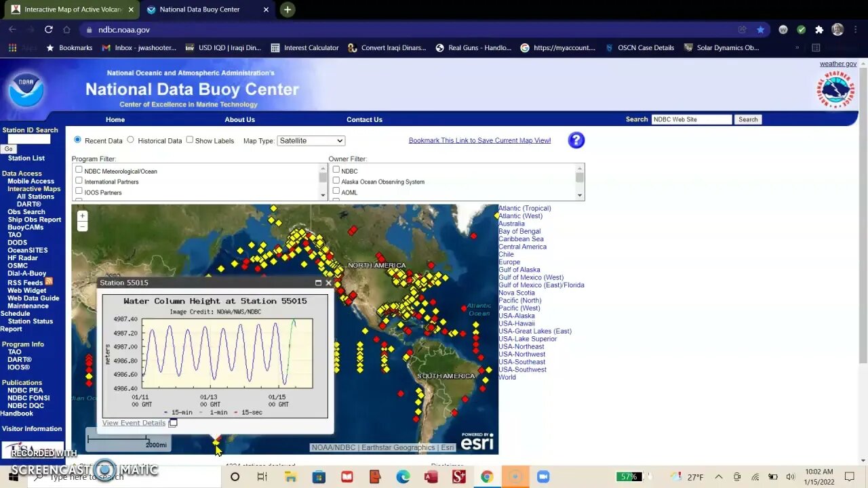
Task: Open the Web Data Guide sidebar link
Action: [x=33, y=298]
